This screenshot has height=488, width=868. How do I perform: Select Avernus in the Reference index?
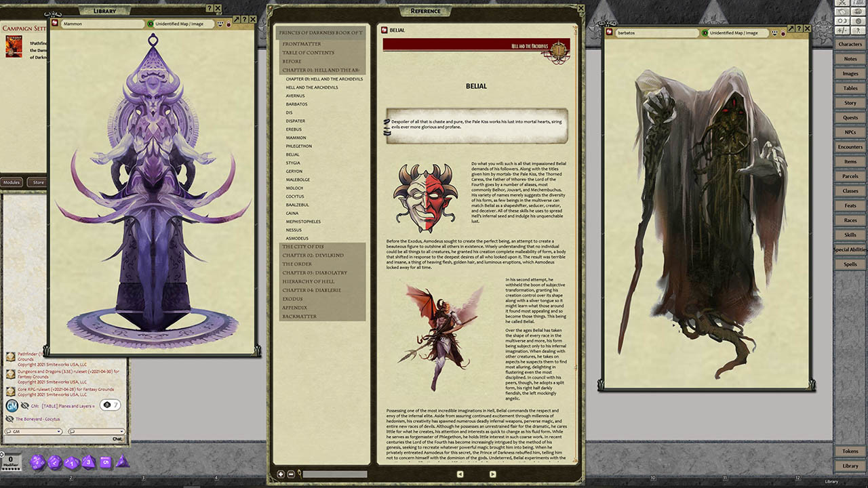pyautogui.click(x=295, y=96)
